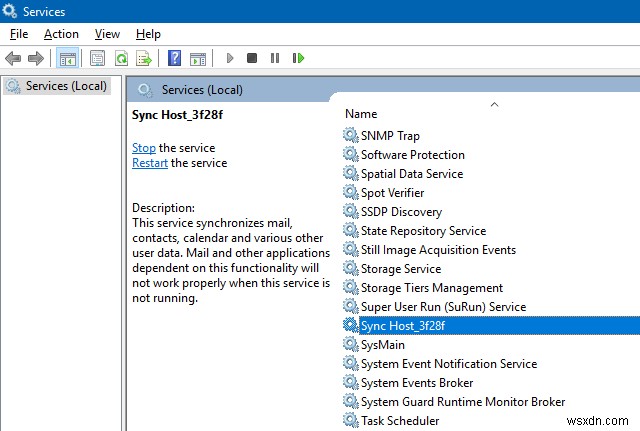
Task: Click the Refresh toolbar icon
Action: tap(121, 58)
